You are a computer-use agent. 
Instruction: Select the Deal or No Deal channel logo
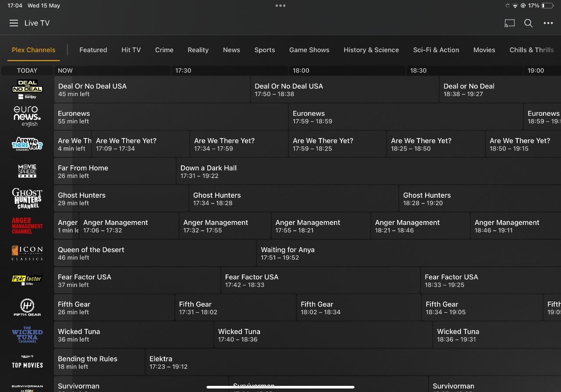point(27,89)
